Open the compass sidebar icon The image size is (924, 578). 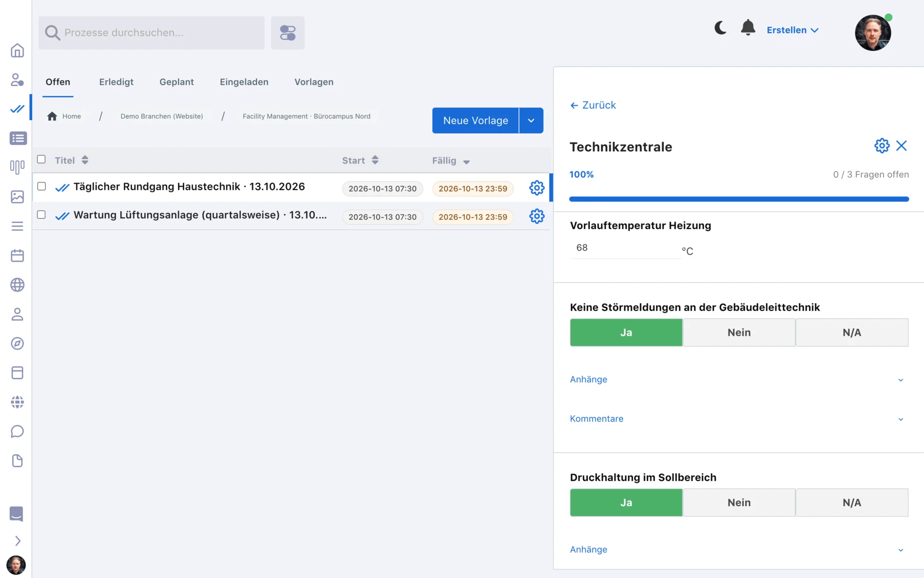17,343
